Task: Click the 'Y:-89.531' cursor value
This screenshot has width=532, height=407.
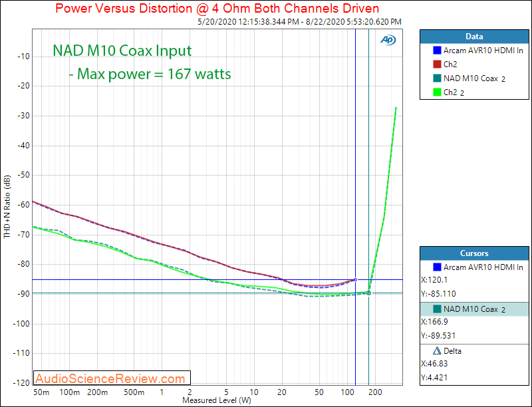Action: point(438,335)
